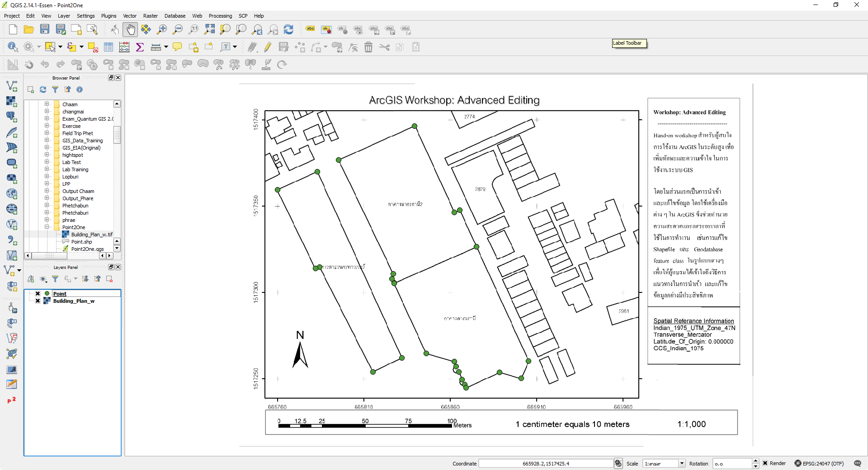Click Filter Browser funnel icon

coord(55,89)
